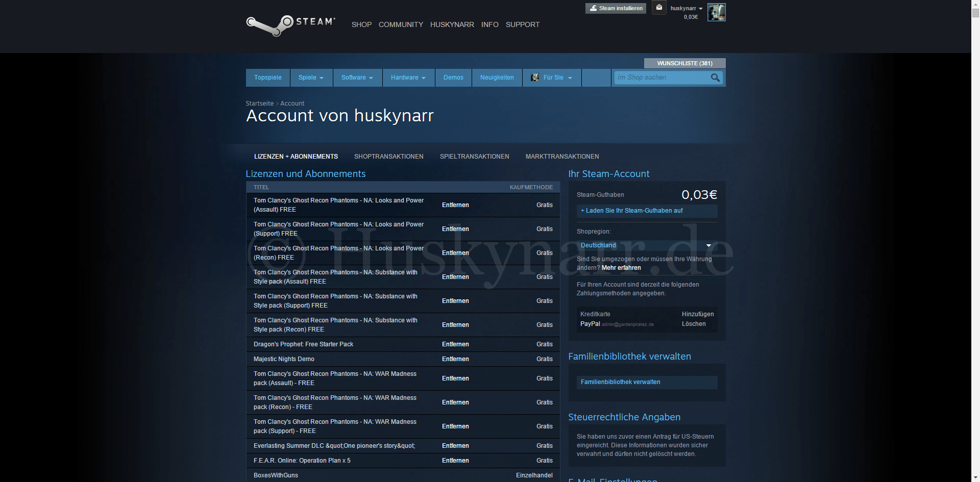Switch to Lizenzen + Abonnements tab
980x482 pixels.
[x=296, y=157]
